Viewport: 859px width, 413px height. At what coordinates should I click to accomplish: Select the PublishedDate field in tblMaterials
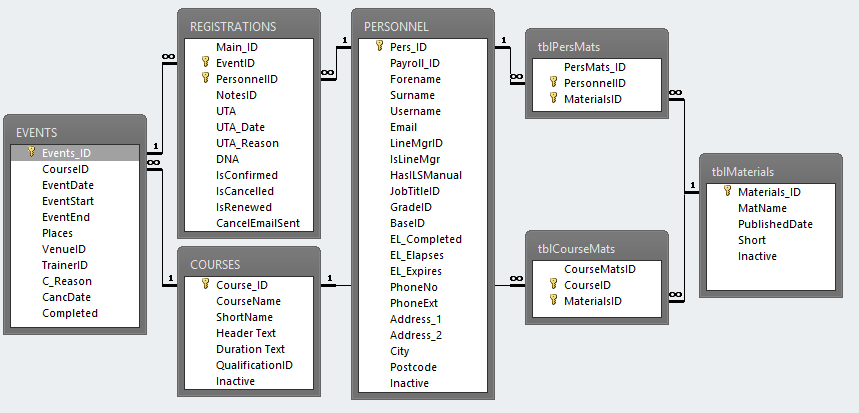[775, 224]
